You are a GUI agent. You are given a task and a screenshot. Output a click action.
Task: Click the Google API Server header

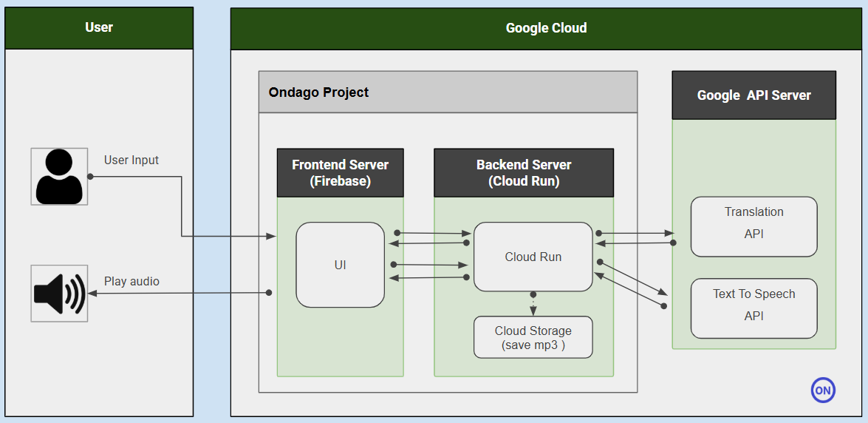point(754,95)
